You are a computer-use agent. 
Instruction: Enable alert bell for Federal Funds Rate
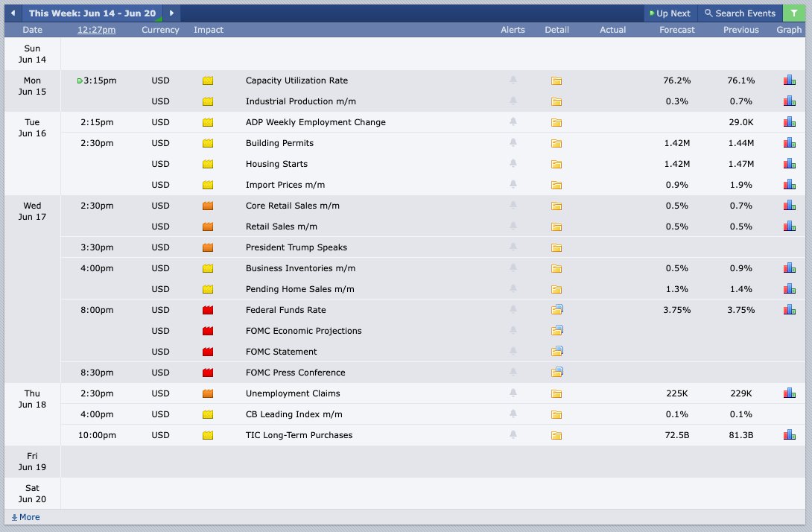point(513,309)
